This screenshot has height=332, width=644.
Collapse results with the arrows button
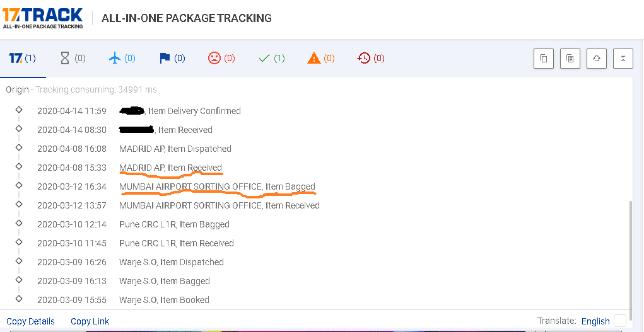point(623,59)
